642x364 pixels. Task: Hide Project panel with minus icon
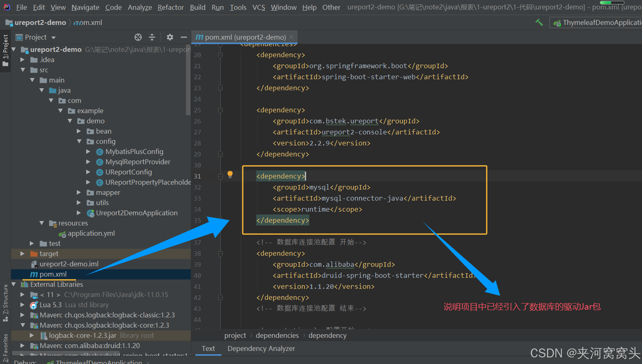184,37
